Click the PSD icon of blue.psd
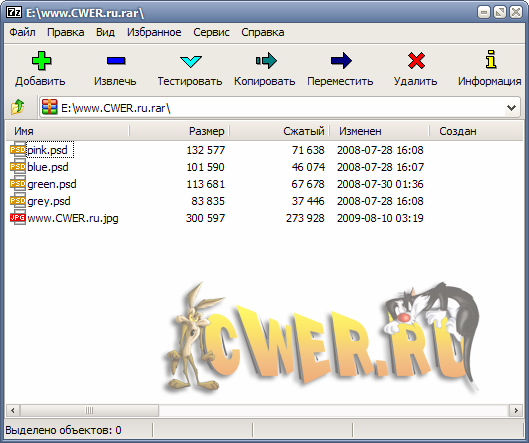This screenshot has height=443, width=529. click(18, 167)
